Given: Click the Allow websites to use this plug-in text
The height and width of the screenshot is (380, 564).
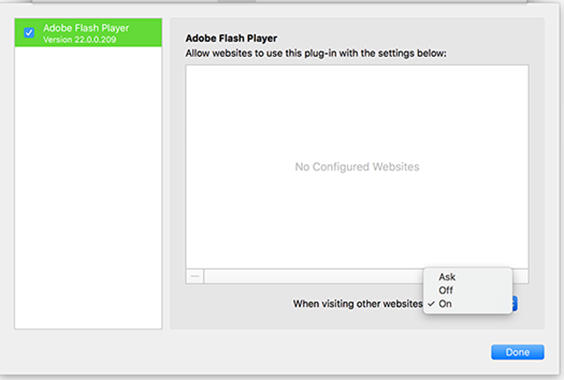Looking at the screenshot, I should pos(316,53).
